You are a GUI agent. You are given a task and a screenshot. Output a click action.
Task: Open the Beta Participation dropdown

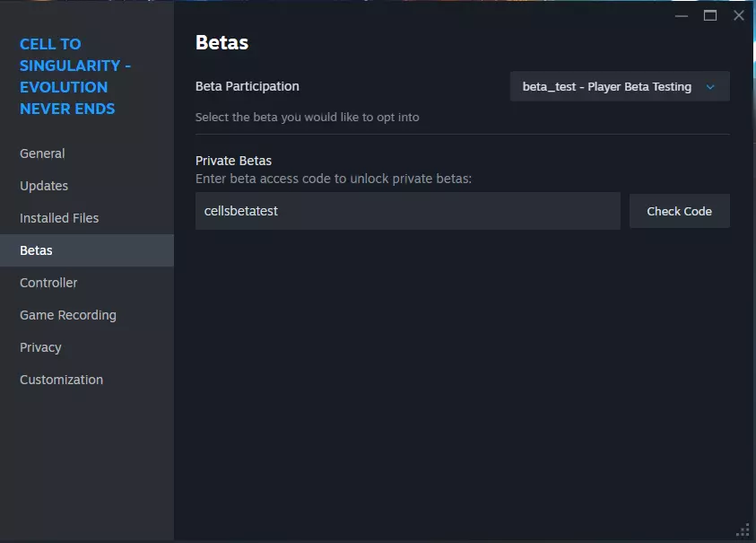619,87
